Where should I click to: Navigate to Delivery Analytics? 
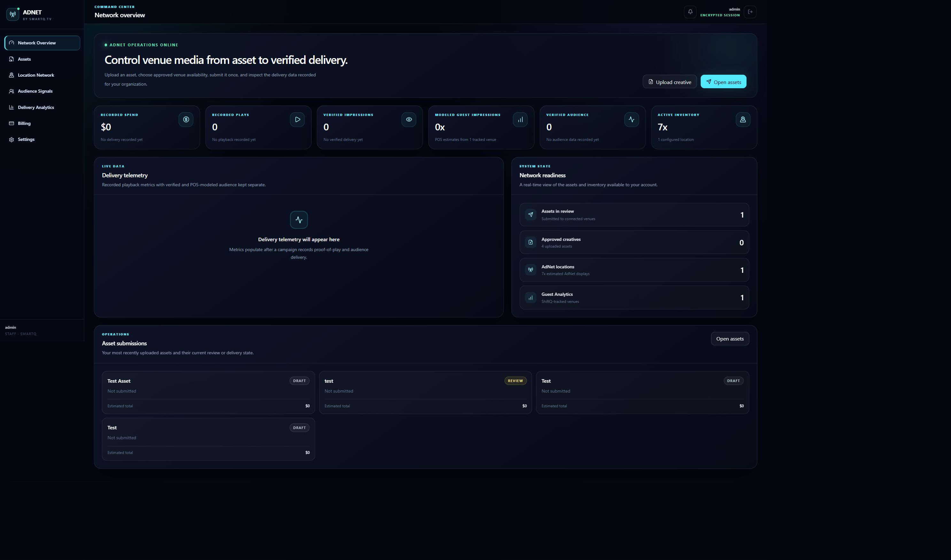tap(42, 108)
